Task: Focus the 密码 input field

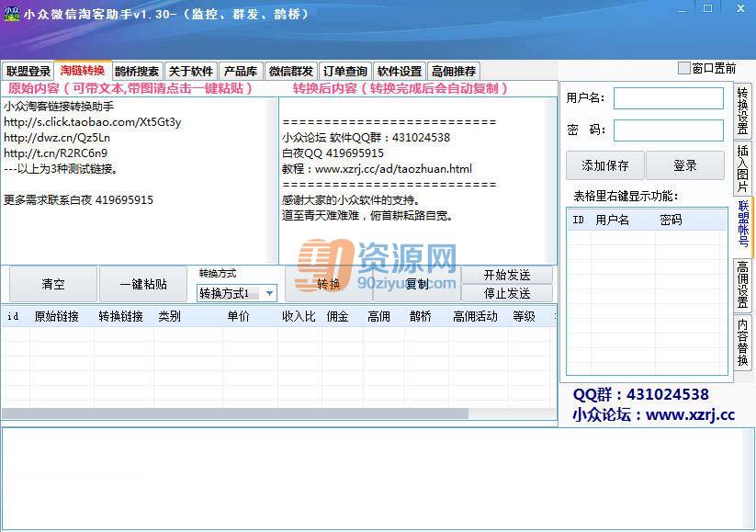Action: [668, 130]
